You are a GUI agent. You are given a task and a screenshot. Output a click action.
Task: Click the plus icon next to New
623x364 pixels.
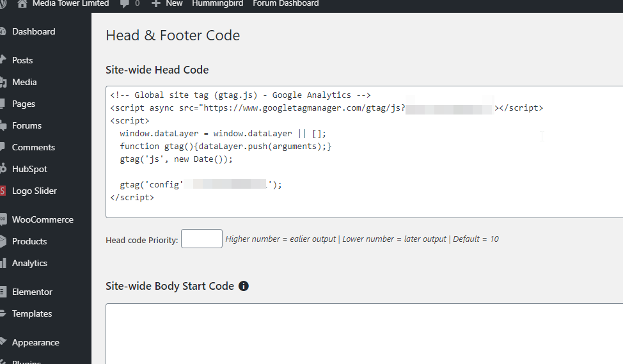coord(156,4)
